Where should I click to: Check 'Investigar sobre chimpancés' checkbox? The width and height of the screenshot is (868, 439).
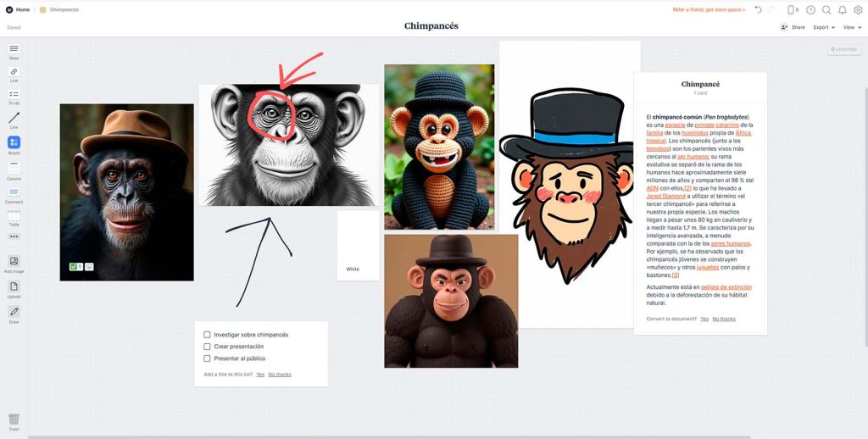(x=207, y=335)
